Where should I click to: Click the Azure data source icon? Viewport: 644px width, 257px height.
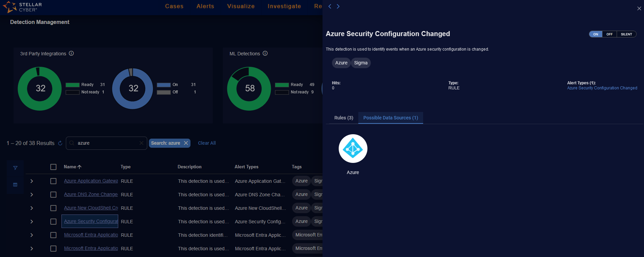pos(353,149)
